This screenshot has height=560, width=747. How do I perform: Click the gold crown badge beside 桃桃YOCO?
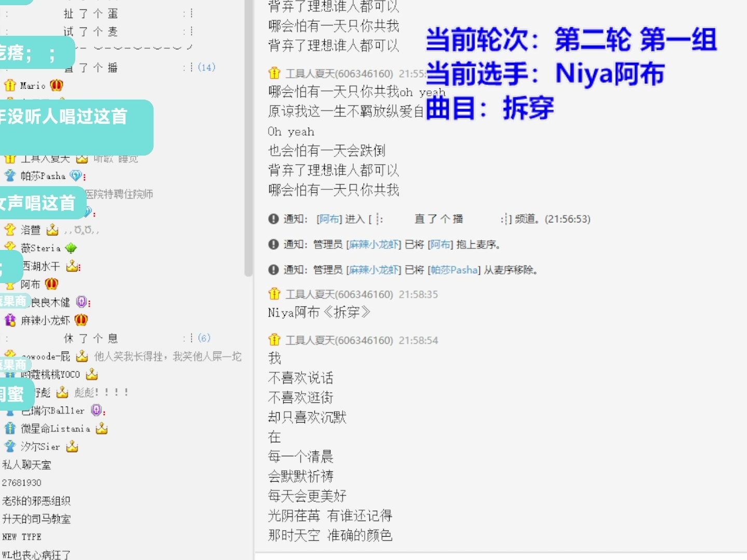click(x=92, y=374)
